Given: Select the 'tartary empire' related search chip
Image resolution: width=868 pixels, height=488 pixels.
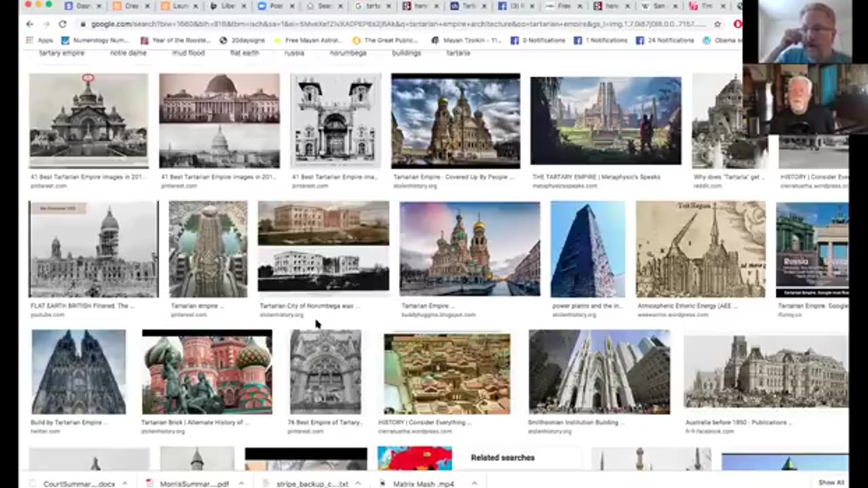Looking at the screenshot, I should (62, 53).
